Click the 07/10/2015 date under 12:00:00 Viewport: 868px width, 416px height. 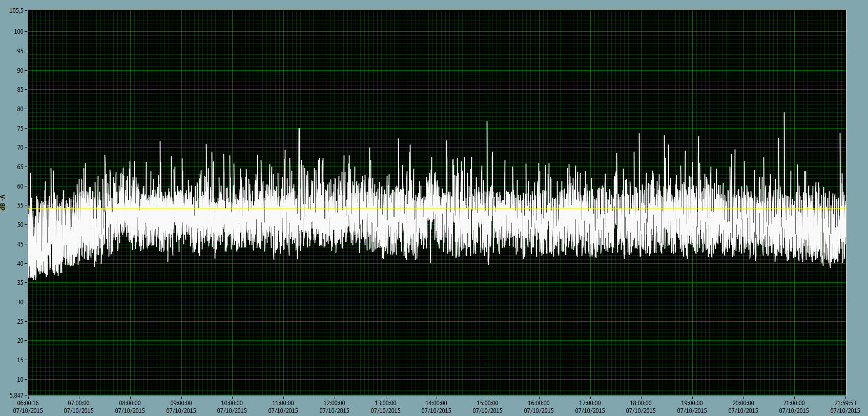click(335, 411)
